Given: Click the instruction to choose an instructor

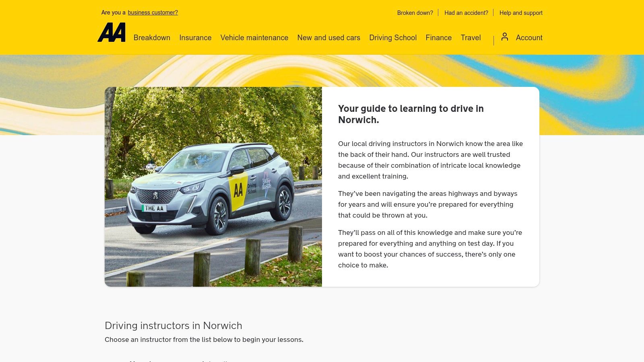Looking at the screenshot, I should [204, 339].
